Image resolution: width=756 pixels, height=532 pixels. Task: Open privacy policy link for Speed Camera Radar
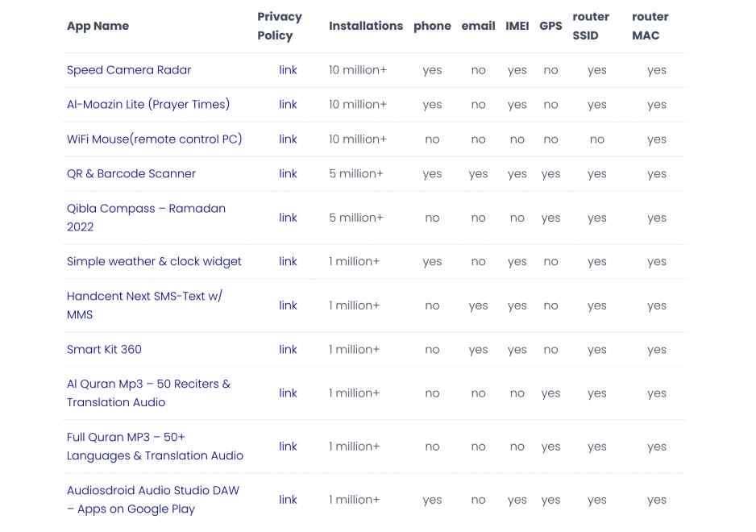click(288, 70)
